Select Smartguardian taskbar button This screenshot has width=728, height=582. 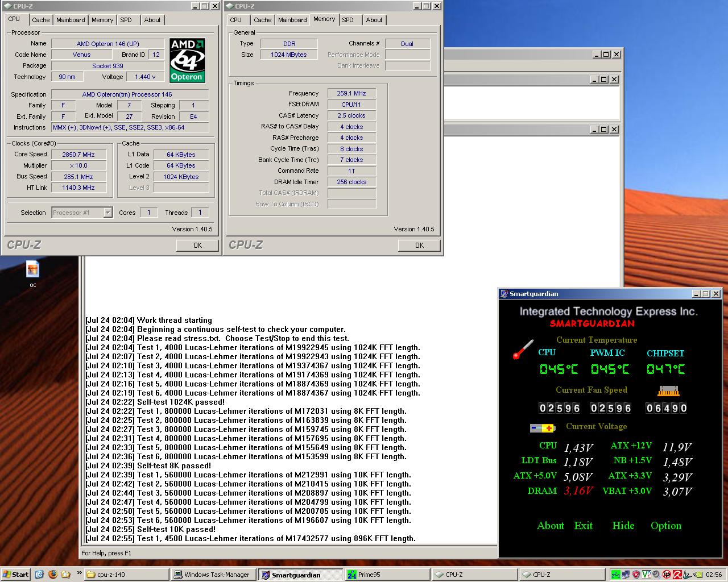pyautogui.click(x=300, y=575)
